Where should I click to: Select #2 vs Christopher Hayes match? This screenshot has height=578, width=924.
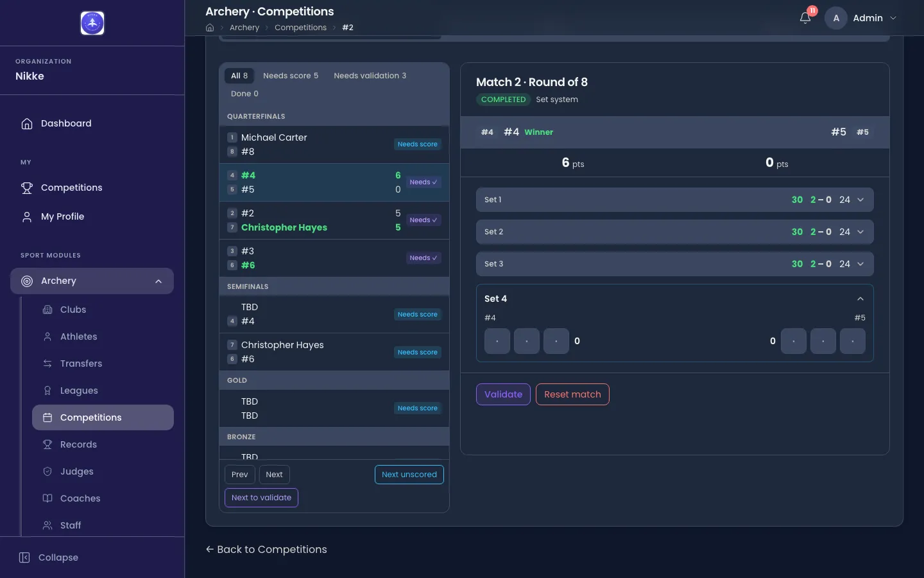tap(334, 220)
